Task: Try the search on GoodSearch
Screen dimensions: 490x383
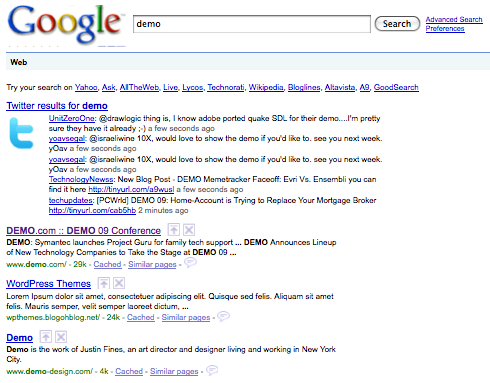Action: 396,87
